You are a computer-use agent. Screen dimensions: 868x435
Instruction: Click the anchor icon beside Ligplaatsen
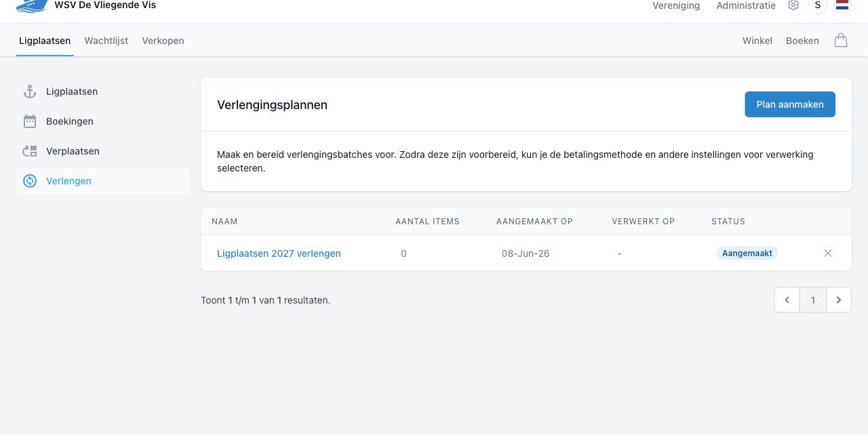[x=30, y=91]
